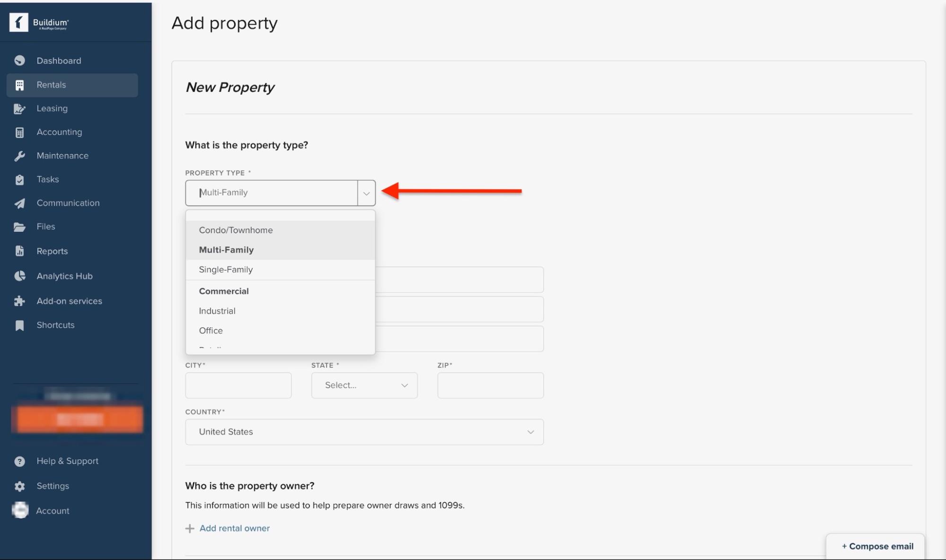
Task: Collapse the Property Type dropdown arrow
Action: 366,192
